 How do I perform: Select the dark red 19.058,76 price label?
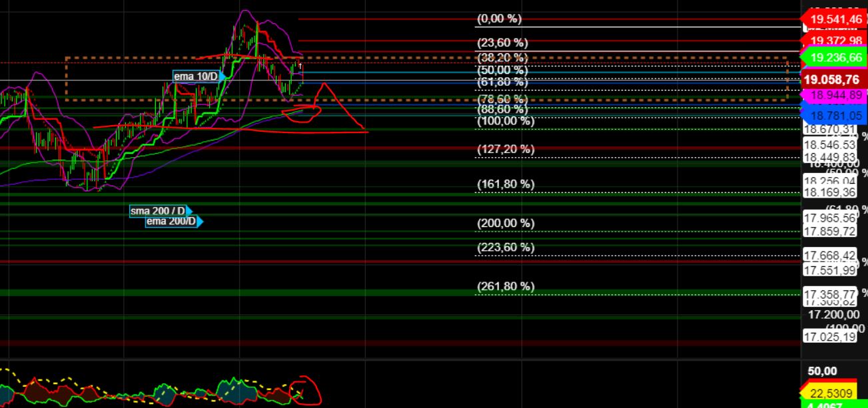(x=831, y=79)
